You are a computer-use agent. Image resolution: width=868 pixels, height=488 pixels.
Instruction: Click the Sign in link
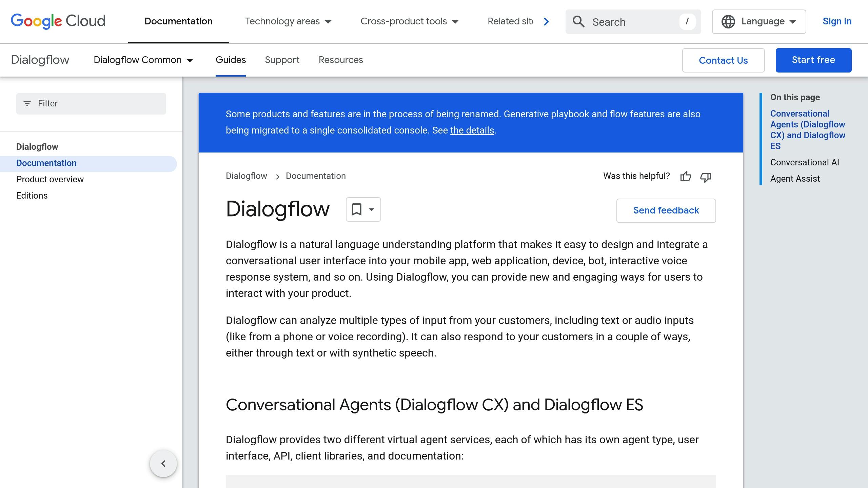pyautogui.click(x=837, y=21)
